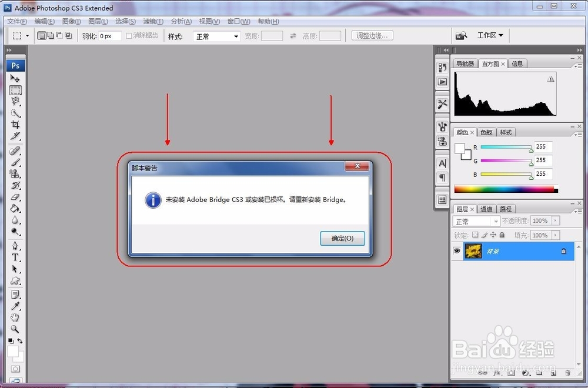
Task: Close the script alert dialog
Action: pyautogui.click(x=358, y=166)
